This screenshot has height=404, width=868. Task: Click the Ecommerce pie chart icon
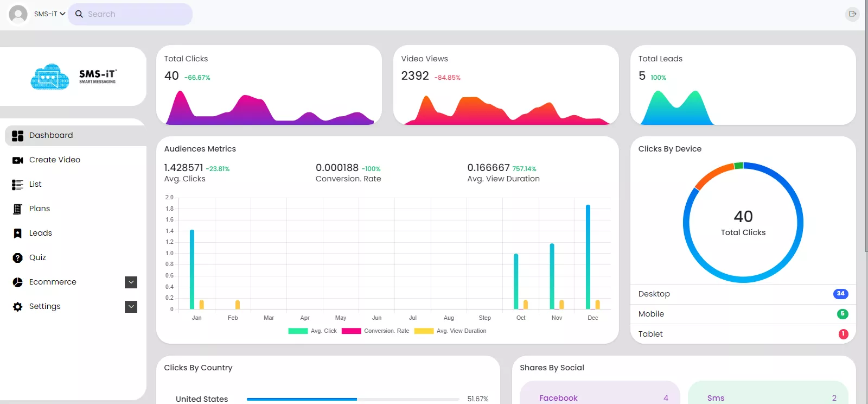[x=17, y=282]
